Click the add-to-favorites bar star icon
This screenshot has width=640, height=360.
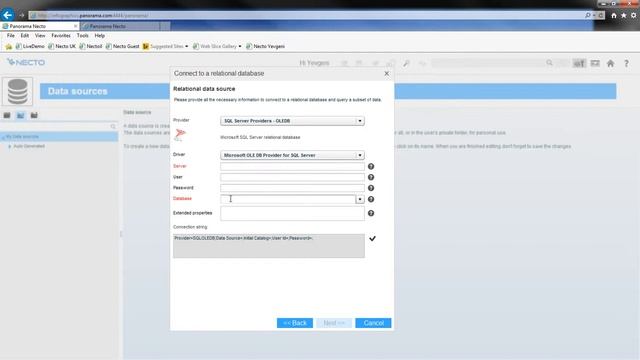(9, 47)
